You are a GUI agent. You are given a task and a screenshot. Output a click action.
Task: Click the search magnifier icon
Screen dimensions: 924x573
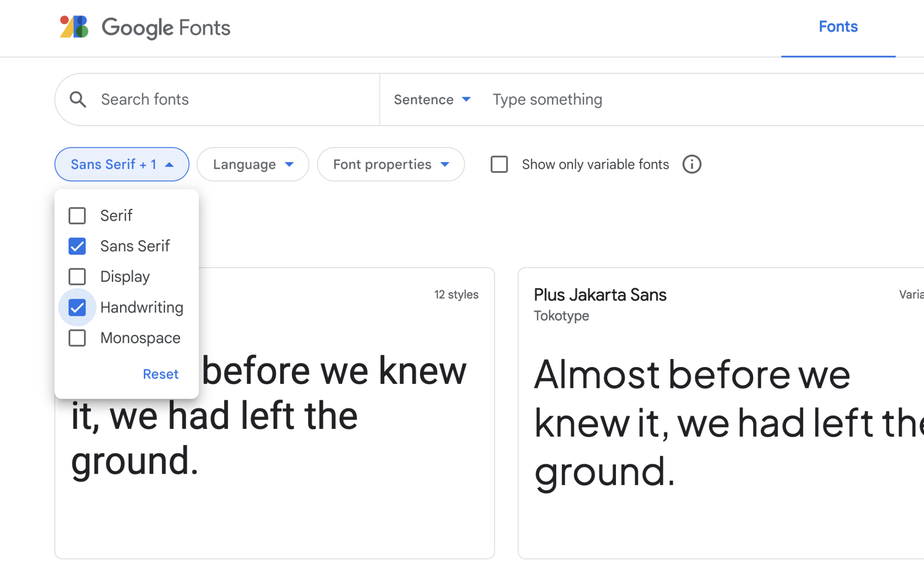coord(78,100)
